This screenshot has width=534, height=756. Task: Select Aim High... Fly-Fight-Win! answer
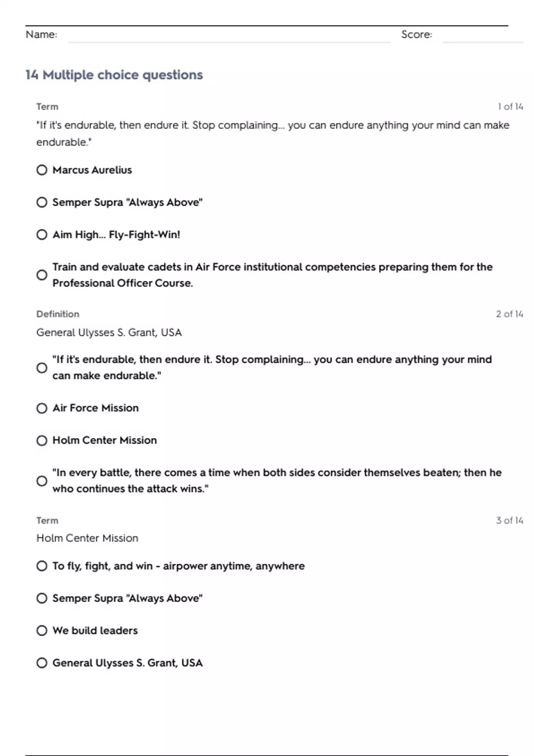42,235
